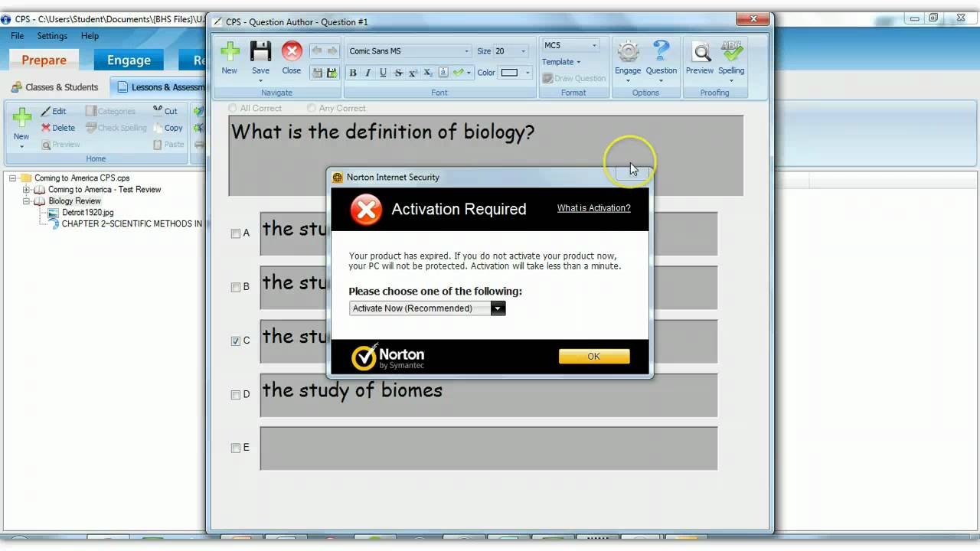Open Preview with the magnifier icon in Proofing
This screenshot has width=980, height=551.
pyautogui.click(x=700, y=52)
